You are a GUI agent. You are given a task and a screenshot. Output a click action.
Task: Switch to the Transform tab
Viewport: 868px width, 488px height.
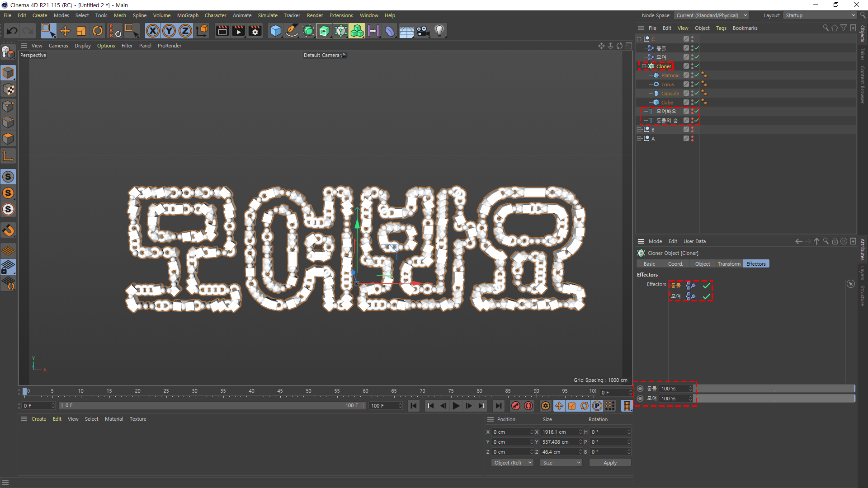pos(729,264)
